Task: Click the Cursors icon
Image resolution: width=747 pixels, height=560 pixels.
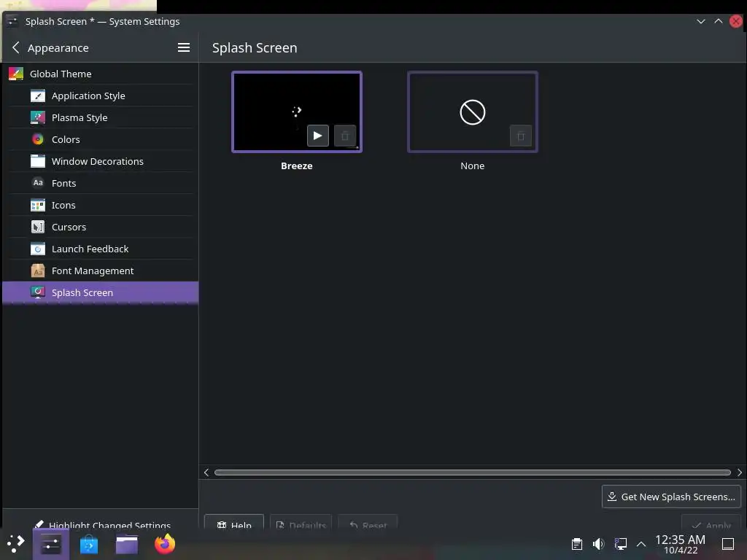Action: (x=38, y=227)
